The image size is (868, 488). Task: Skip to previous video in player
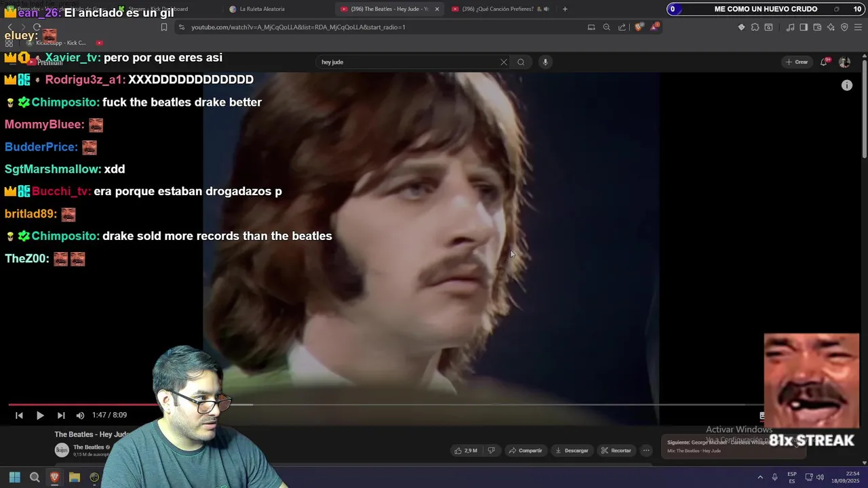(x=19, y=415)
